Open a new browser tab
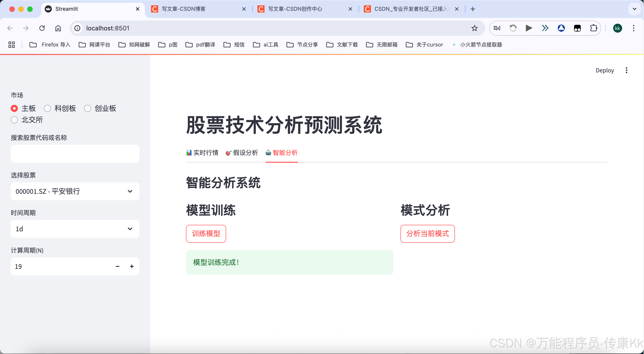Screen dimensions: 644x354 click(x=473, y=9)
